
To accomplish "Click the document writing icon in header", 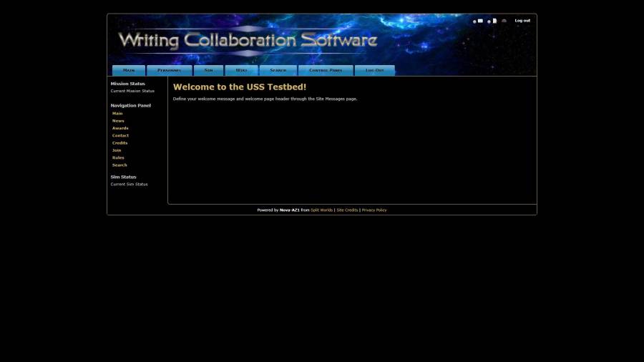I will click(494, 21).
